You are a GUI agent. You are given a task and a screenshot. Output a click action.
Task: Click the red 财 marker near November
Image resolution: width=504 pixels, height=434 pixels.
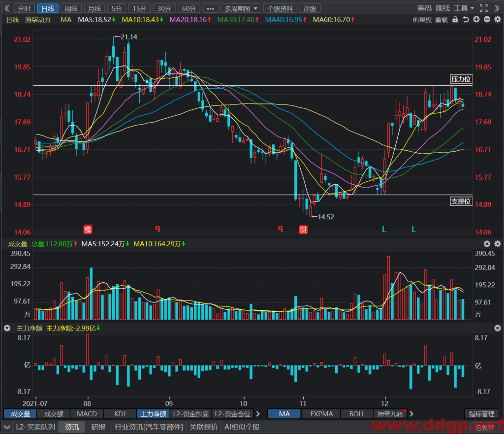303,230
